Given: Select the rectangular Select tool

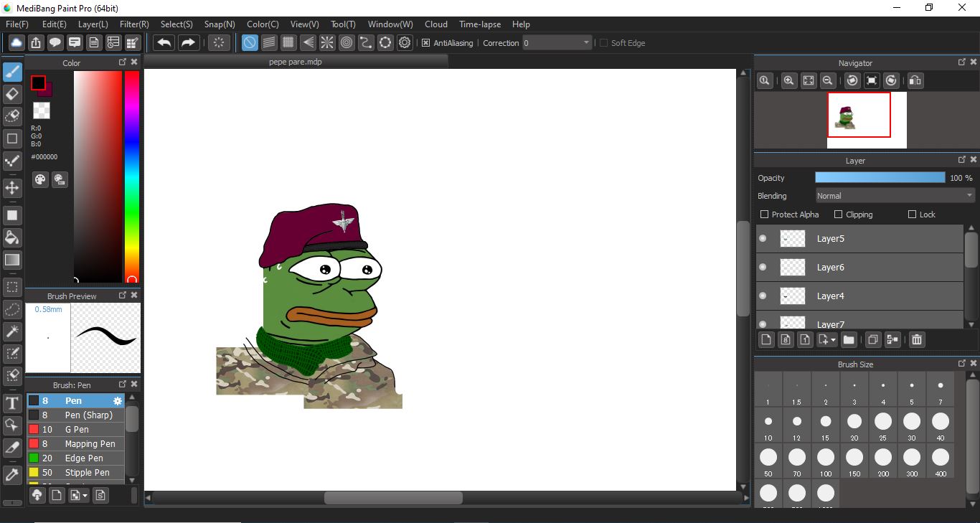Looking at the screenshot, I should 12,288.
